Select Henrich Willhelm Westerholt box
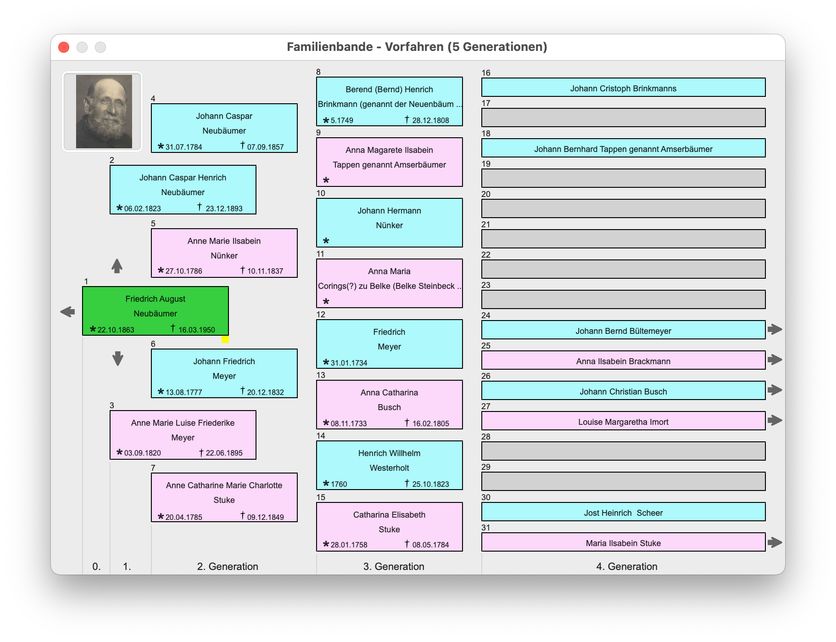The image size is (836, 642). [389, 465]
